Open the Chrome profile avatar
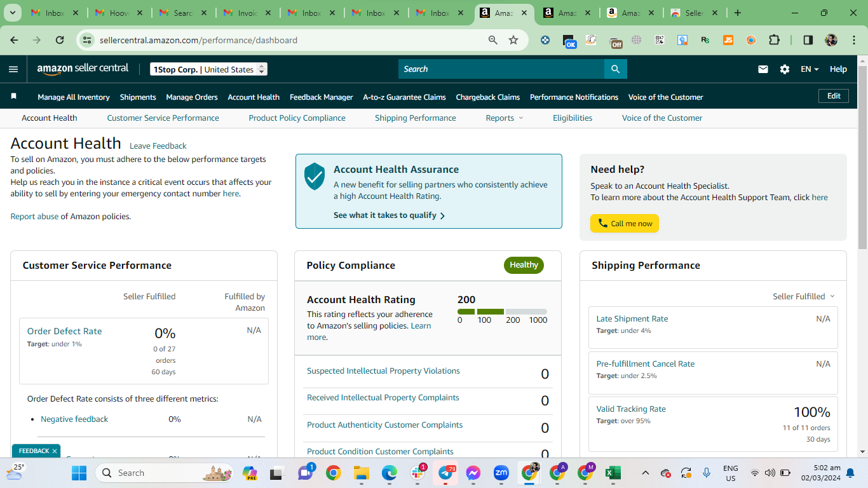 [831, 40]
